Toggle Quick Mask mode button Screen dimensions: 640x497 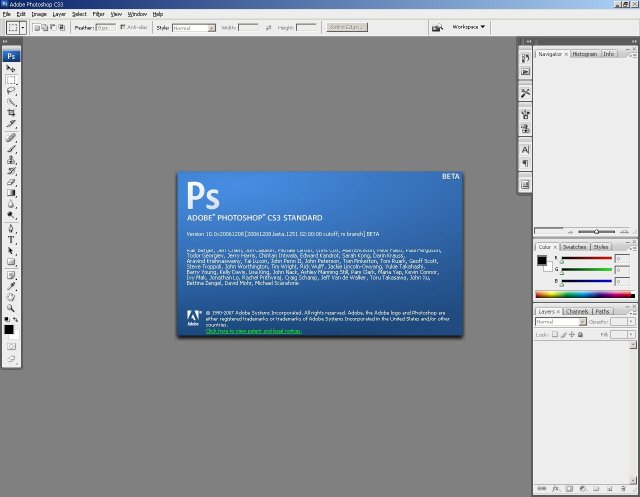point(12,345)
